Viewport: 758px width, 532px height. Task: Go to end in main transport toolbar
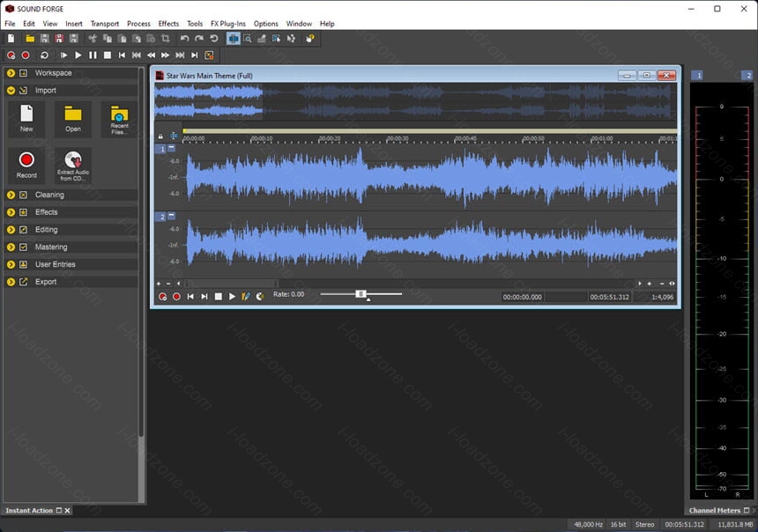194,55
